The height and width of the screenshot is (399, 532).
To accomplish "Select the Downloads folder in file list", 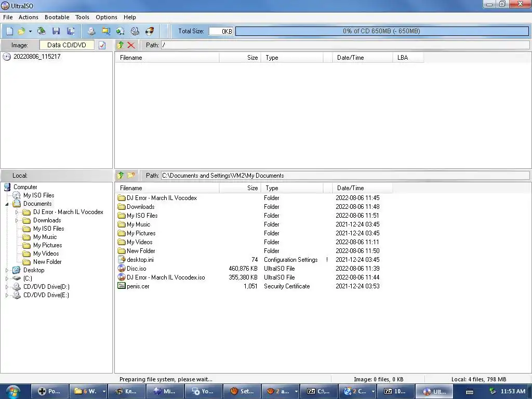I will pyautogui.click(x=140, y=207).
